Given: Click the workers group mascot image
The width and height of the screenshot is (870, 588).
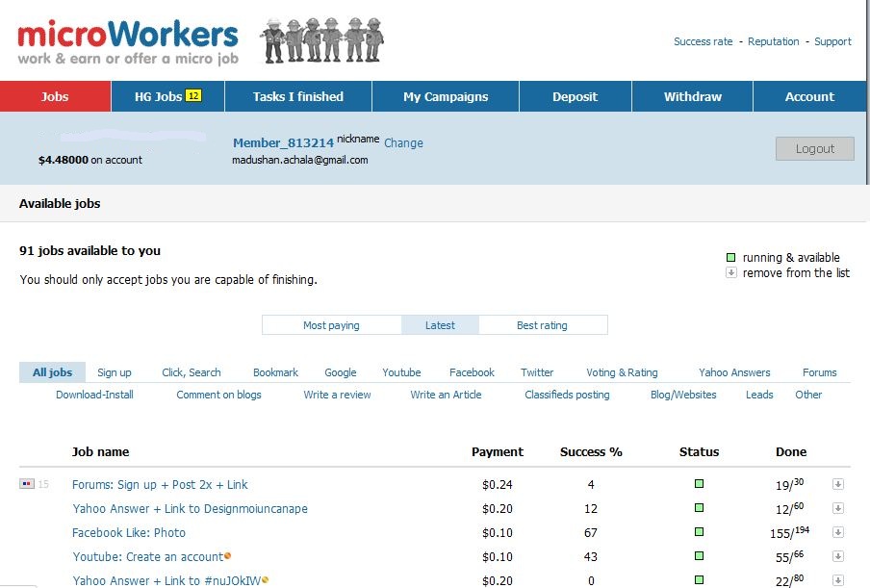Looking at the screenshot, I should (x=321, y=40).
